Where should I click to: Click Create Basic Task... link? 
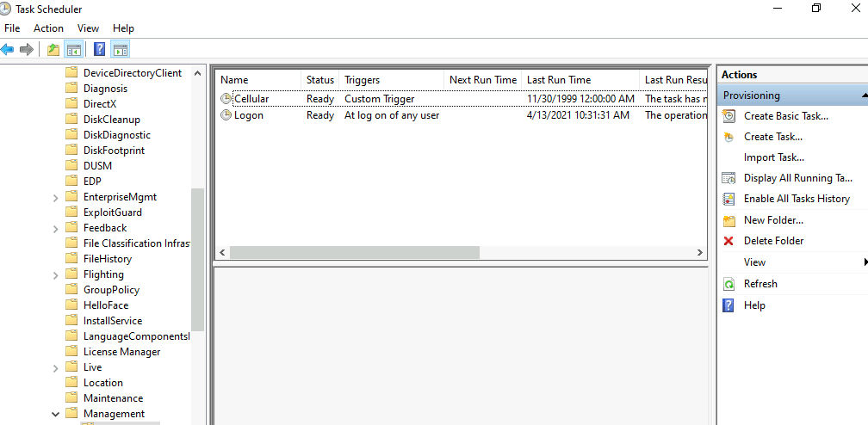(786, 116)
